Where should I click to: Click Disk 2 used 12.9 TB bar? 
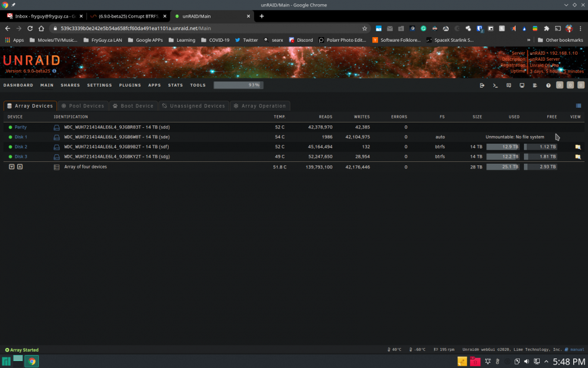[503, 147]
